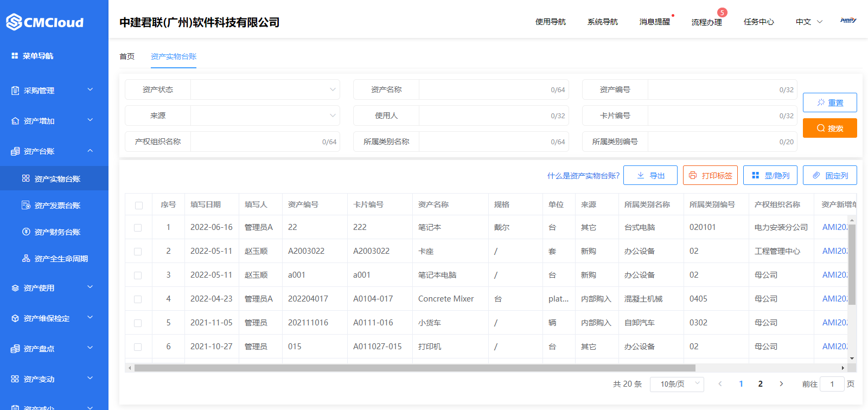The height and width of the screenshot is (410, 868).
Task: Click the 资产台账 sidebar icon
Action: point(15,151)
